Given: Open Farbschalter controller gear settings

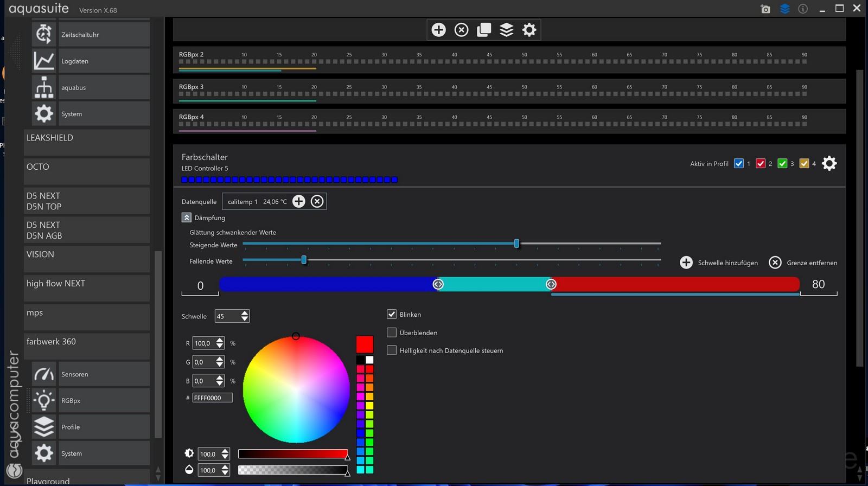Looking at the screenshot, I should [829, 163].
